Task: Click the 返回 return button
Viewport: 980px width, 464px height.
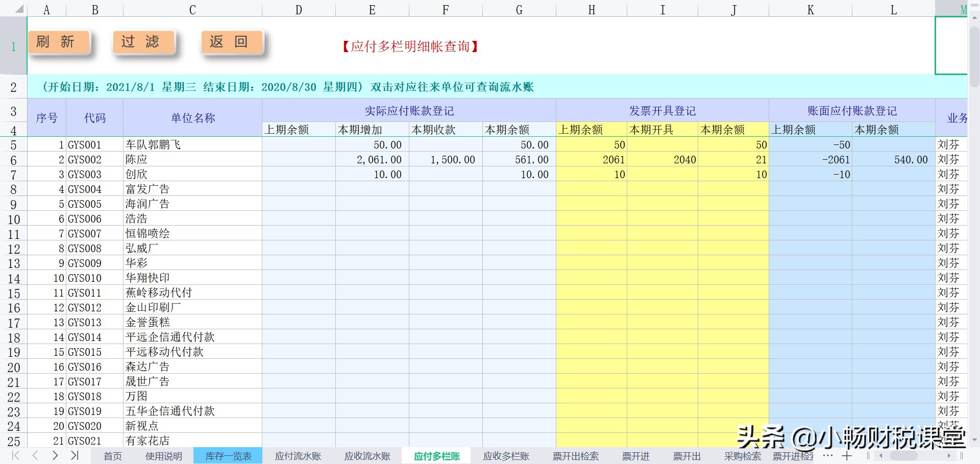Action: 230,42
